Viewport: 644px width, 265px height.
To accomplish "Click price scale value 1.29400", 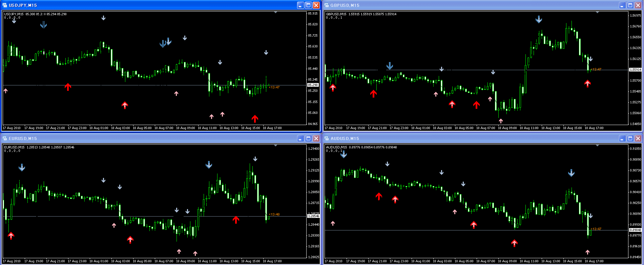I will (x=314, y=149).
